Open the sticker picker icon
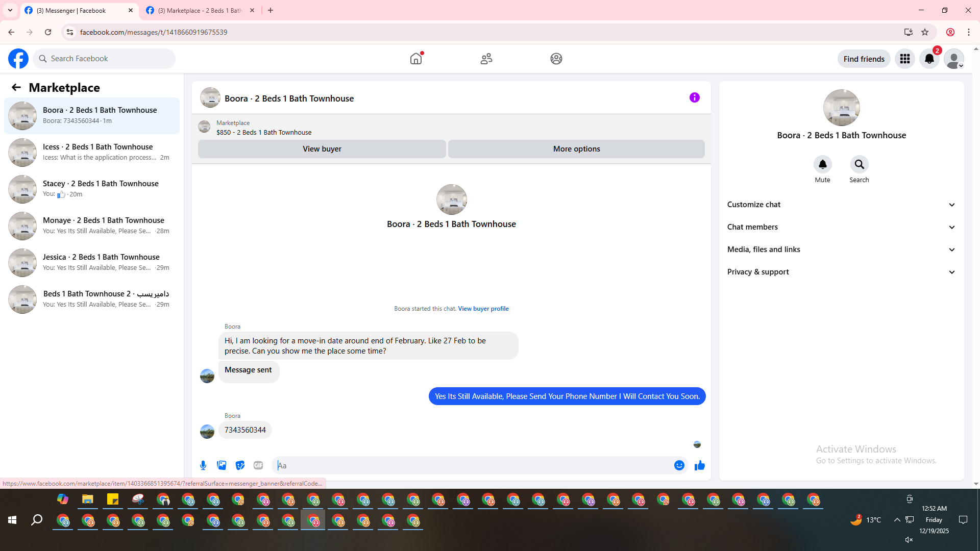Viewport: 980px width, 551px height. pos(240,465)
